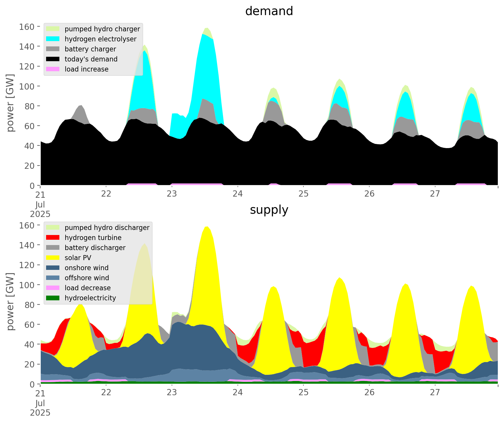504x423 pixels.
Task: Select the offshore wind legend label
Action: tap(87, 278)
